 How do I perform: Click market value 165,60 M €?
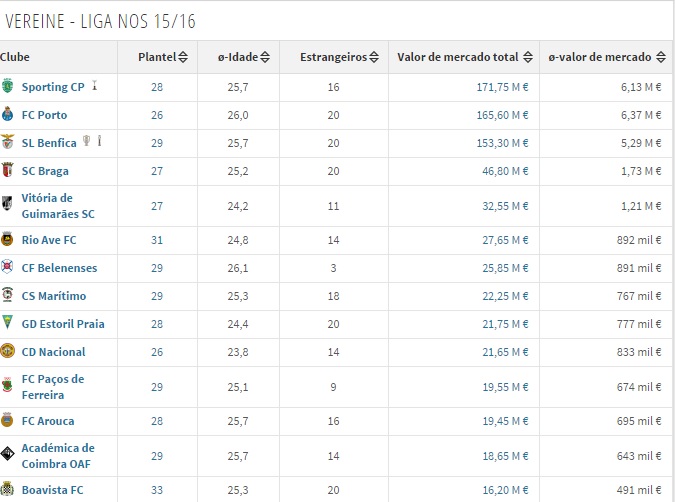pos(502,115)
